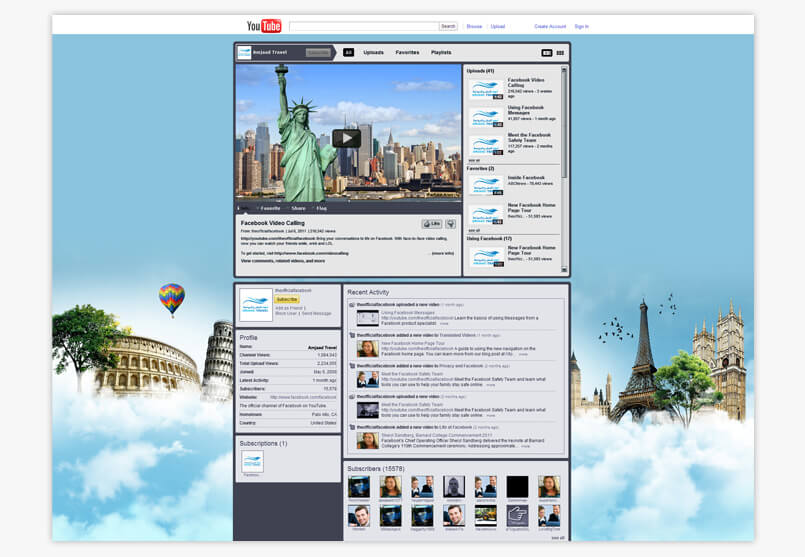
Task: Click the scrollbar up arrow in video list
Action: click(x=564, y=69)
